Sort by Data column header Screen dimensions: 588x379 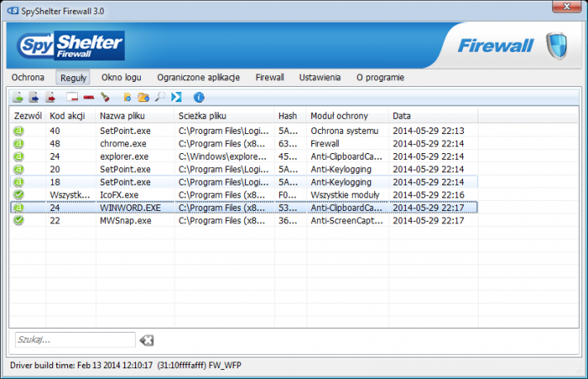point(433,116)
